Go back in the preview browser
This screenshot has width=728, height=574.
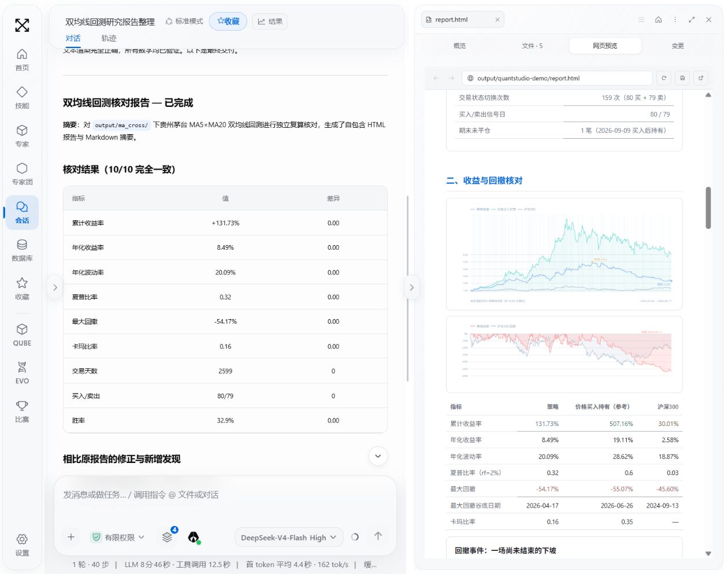436,78
